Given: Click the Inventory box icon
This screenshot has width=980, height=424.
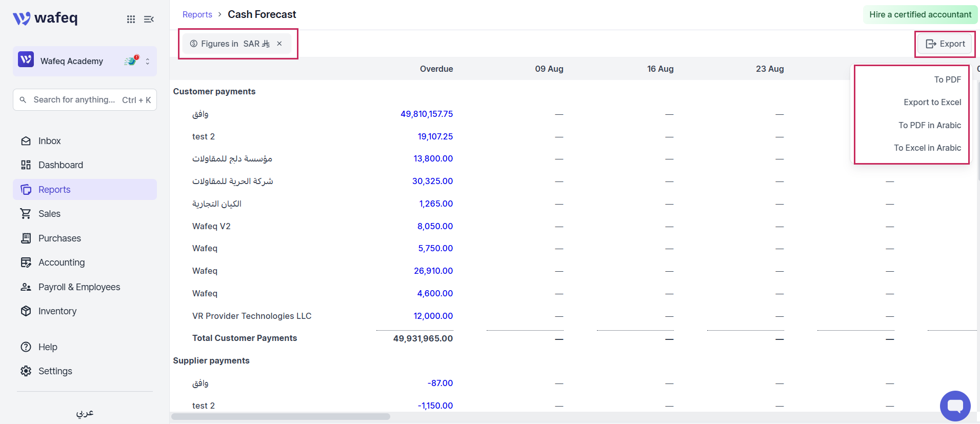Looking at the screenshot, I should coord(26,311).
